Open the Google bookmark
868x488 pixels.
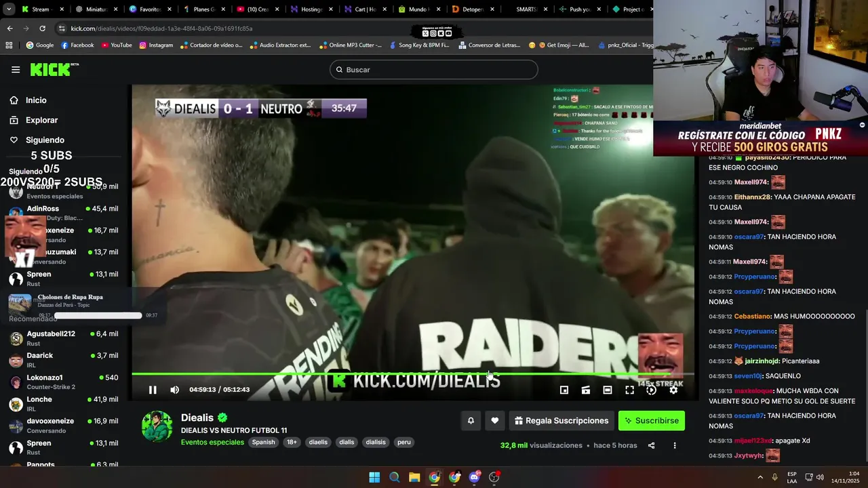click(40, 45)
